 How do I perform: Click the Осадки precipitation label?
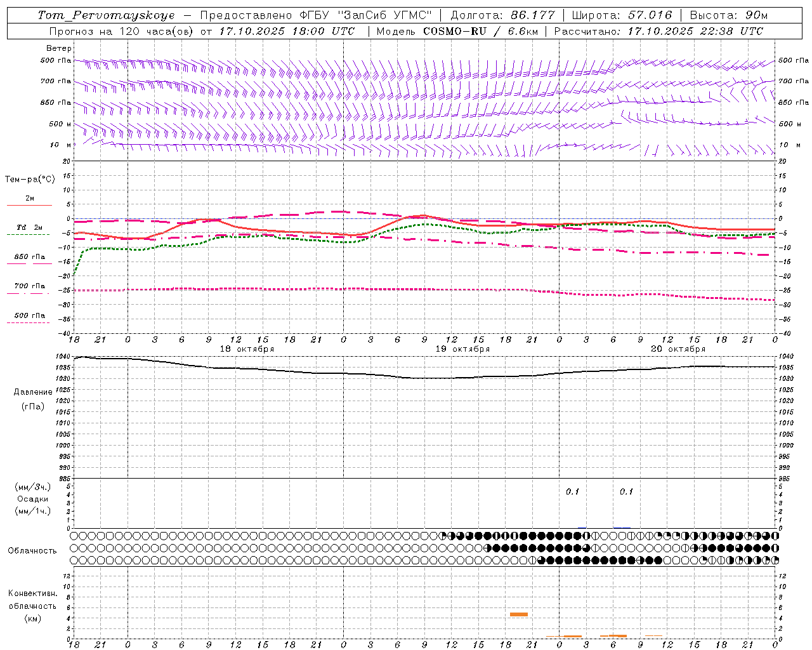tap(33, 499)
